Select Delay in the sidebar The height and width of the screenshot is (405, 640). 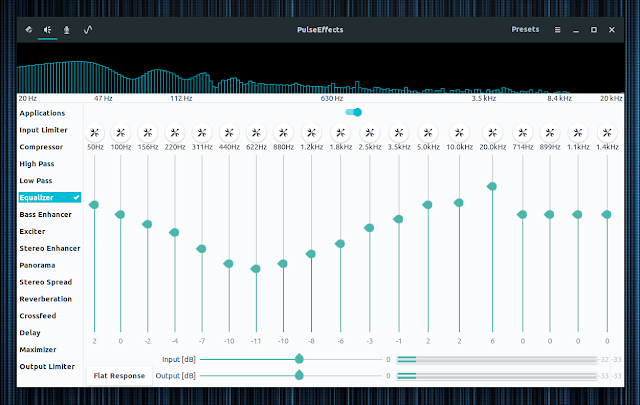[30, 333]
